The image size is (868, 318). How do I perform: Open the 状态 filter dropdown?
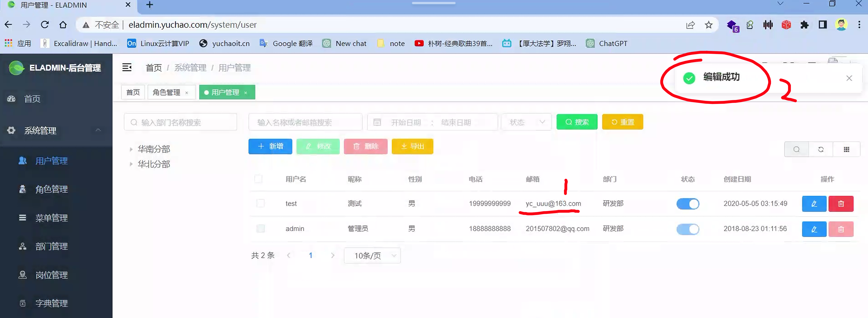(x=526, y=122)
